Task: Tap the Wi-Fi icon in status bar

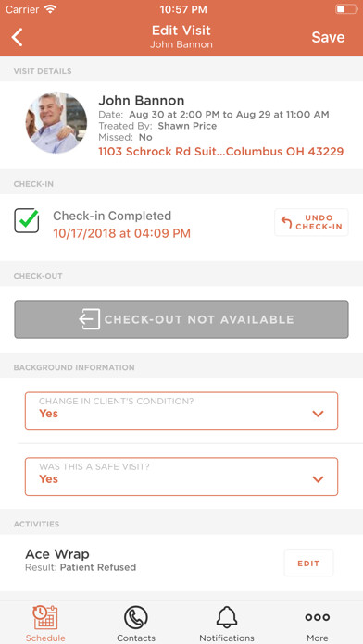Action: tap(50, 9)
